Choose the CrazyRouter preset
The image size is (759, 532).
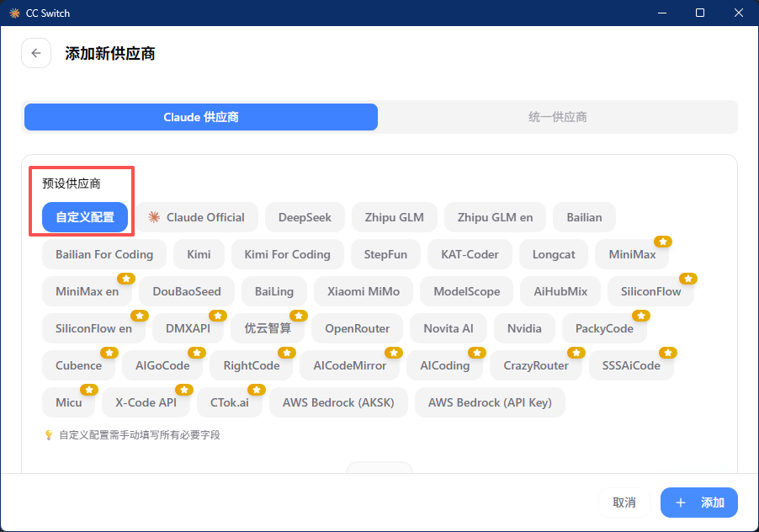click(x=536, y=365)
